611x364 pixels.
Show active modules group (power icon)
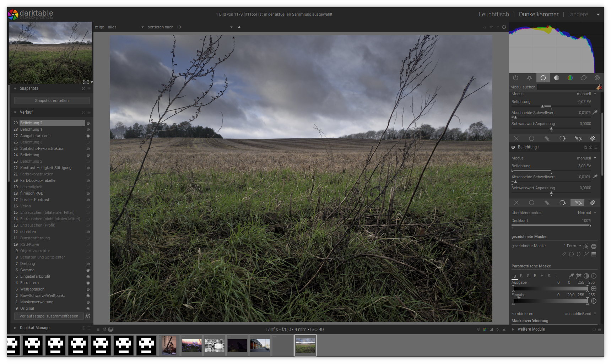pyautogui.click(x=515, y=78)
